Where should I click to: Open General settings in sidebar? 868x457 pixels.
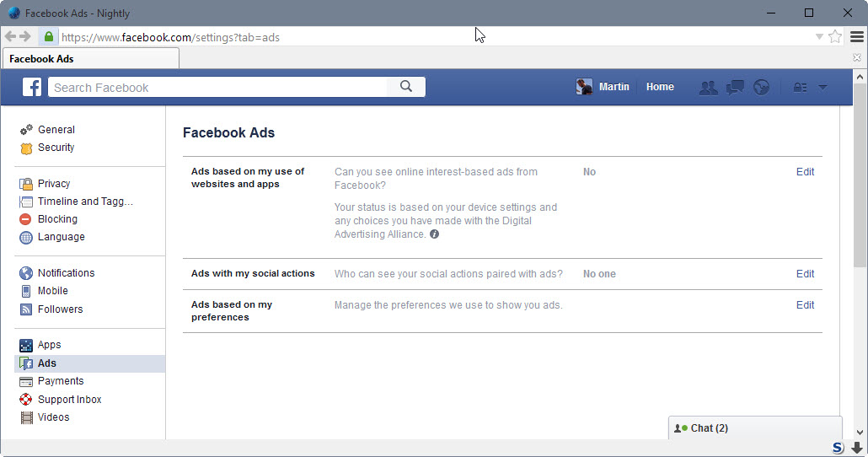click(56, 130)
